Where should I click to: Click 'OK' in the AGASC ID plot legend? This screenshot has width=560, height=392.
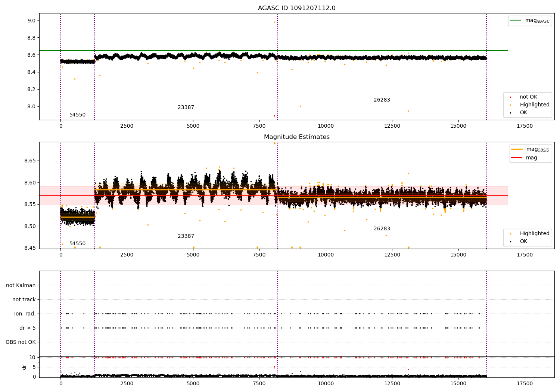pyautogui.click(x=523, y=113)
